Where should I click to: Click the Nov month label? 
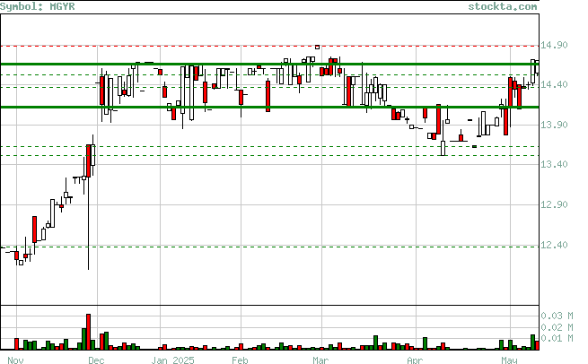[x=16, y=360]
